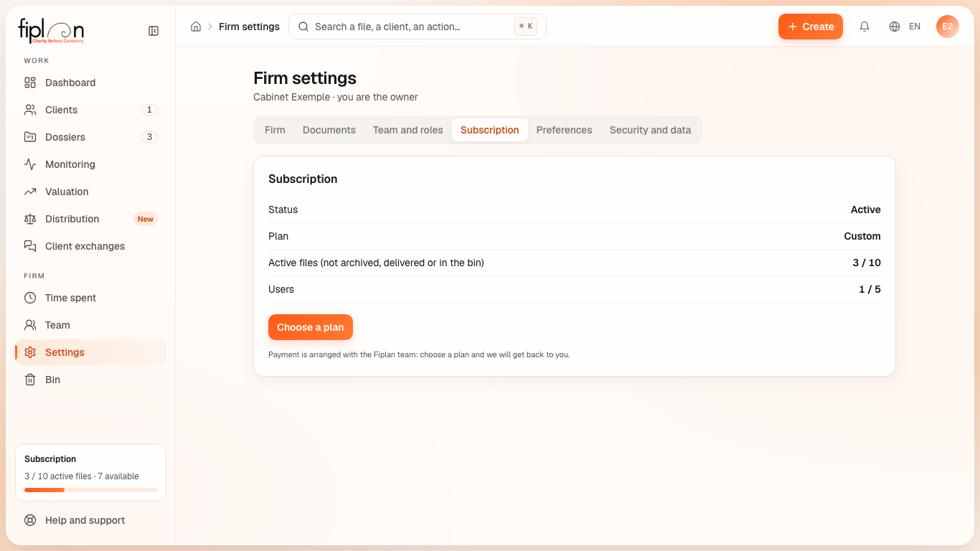Open the Bin
The image size is (980, 551).
tap(90, 380)
